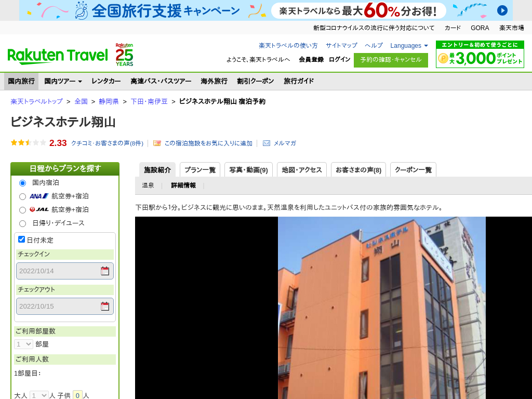
Task: Click 国内旅行 in the navigation bar
Action: [x=21, y=81]
